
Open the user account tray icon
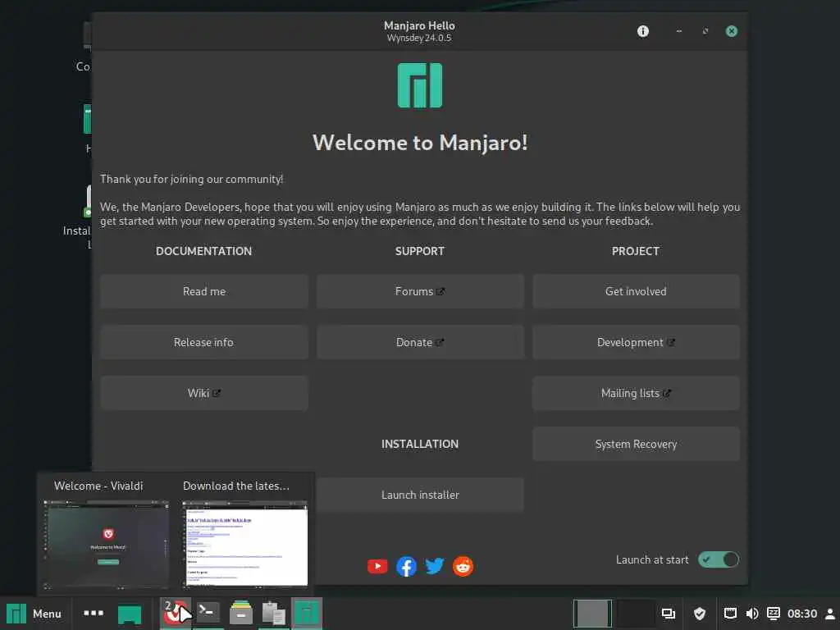click(830, 614)
